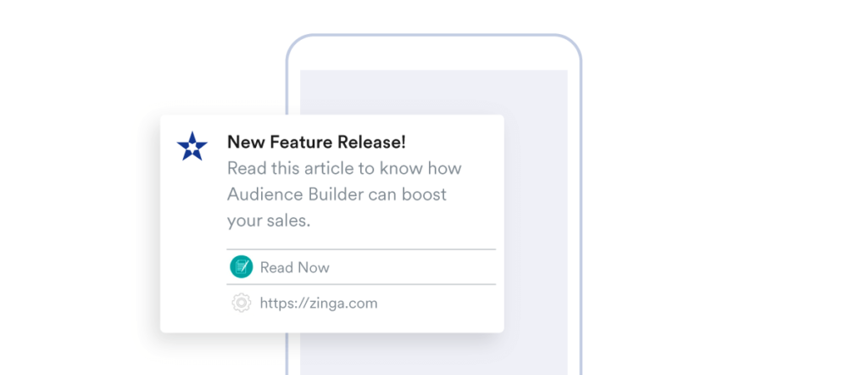Open the New Feature Release! title
Screen dimensions: 868x375
(316, 143)
